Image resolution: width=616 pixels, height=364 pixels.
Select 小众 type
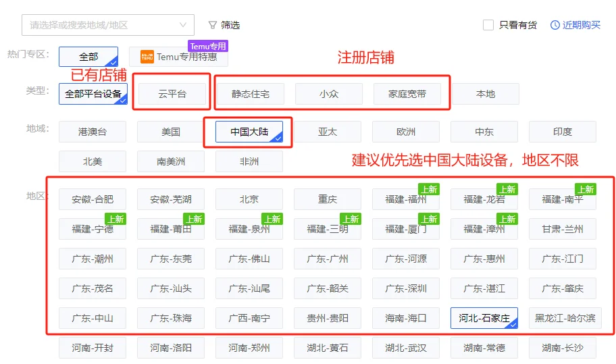329,94
